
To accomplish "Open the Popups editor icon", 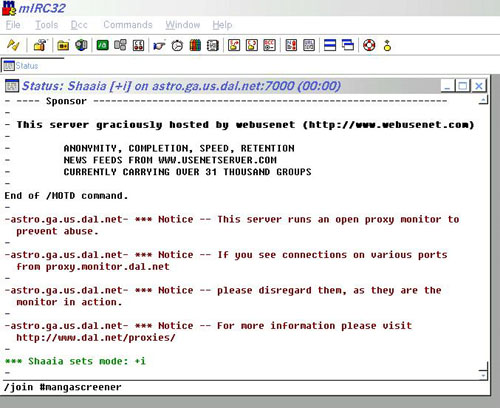I will pyautogui.click(x=120, y=45).
